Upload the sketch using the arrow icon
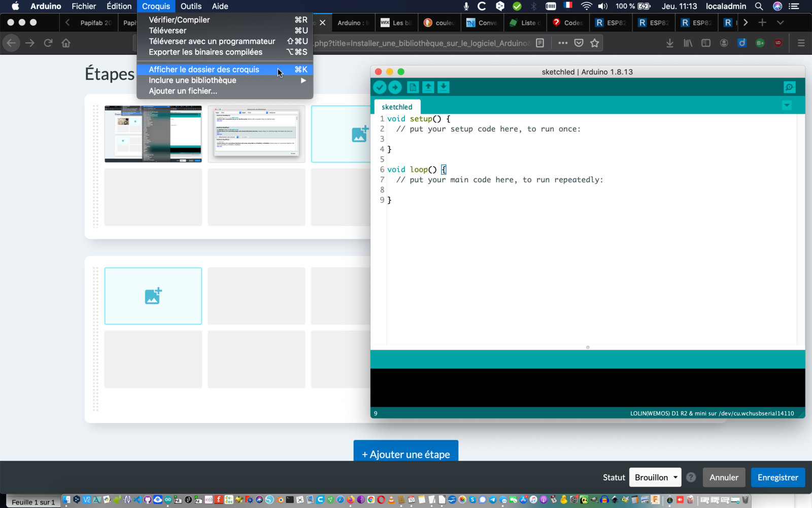The width and height of the screenshot is (812, 508). point(396,87)
